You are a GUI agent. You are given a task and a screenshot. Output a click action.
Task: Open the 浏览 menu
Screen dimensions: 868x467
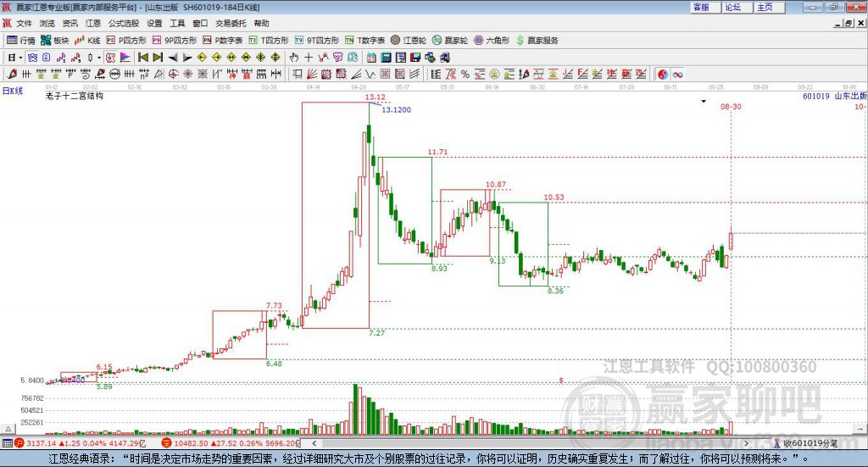[x=47, y=23]
